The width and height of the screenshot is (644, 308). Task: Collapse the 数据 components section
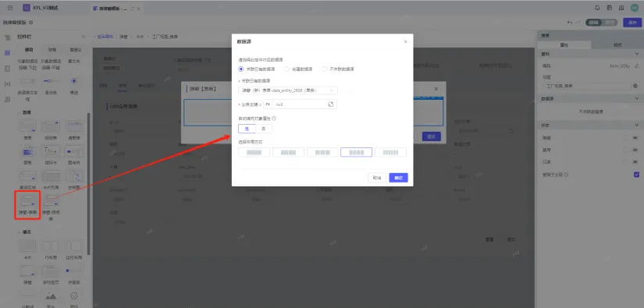click(19, 112)
